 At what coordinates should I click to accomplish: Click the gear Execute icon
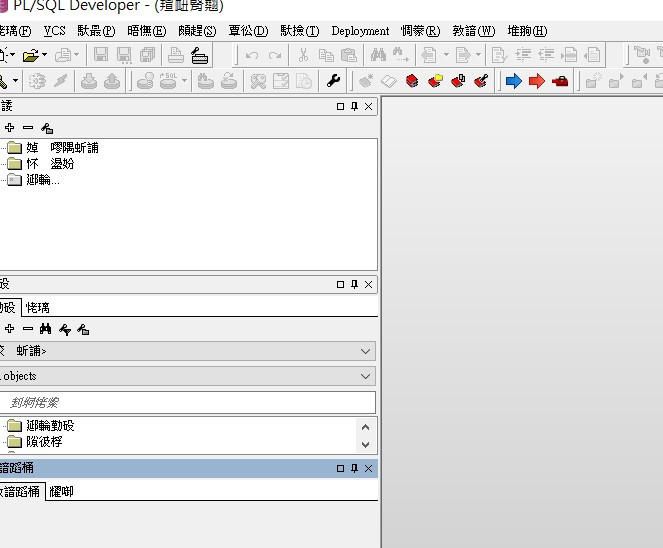pos(37,81)
